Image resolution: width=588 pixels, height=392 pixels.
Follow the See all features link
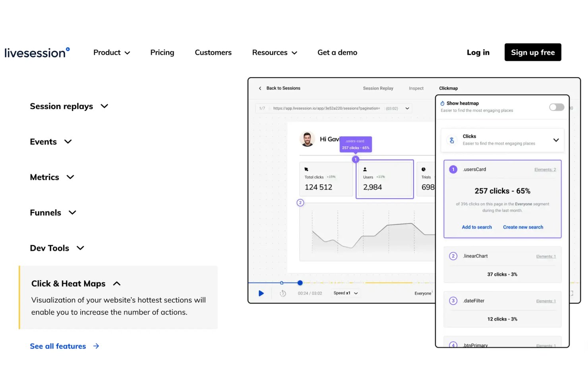coord(64,346)
